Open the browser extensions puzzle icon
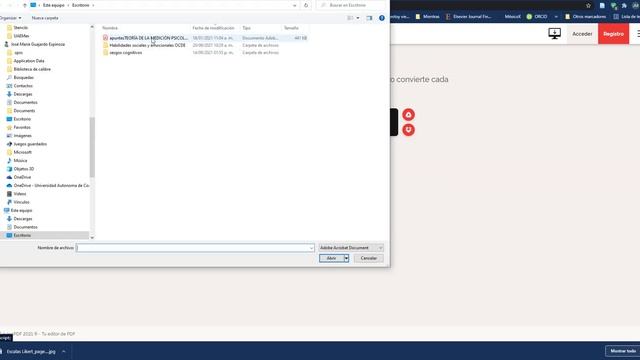The image size is (640, 360). 624,6
